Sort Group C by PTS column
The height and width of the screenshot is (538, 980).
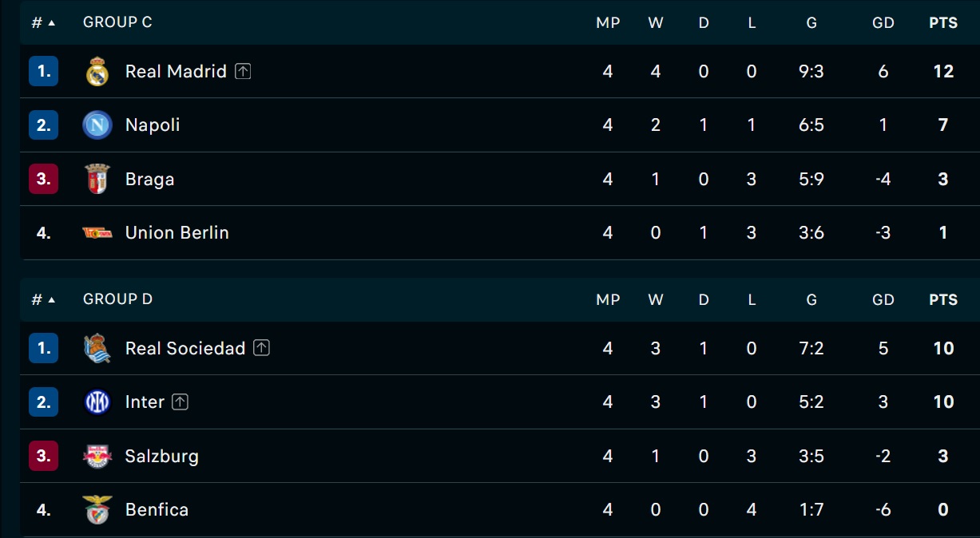click(943, 23)
